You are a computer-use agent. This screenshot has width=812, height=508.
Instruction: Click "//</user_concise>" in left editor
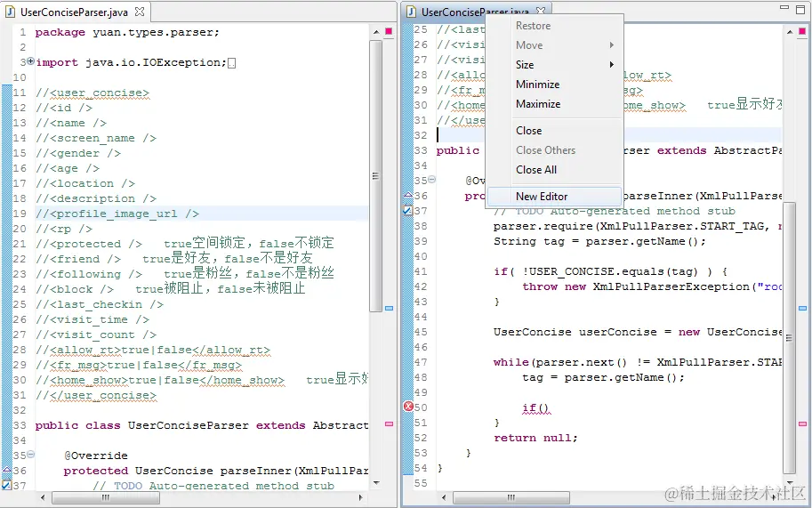[96, 395]
